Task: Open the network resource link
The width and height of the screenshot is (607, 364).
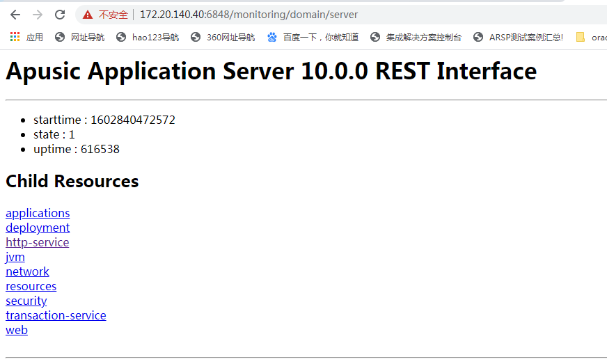Action: click(x=27, y=271)
